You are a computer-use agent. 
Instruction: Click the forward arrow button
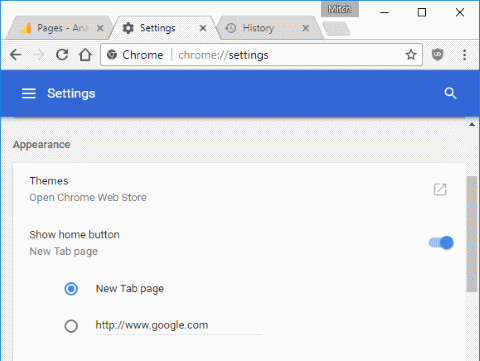coord(39,55)
